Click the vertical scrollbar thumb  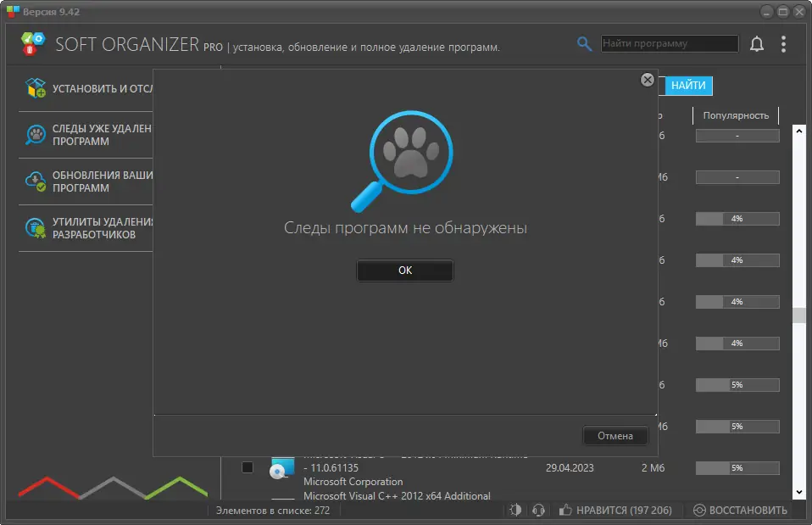coord(798,316)
